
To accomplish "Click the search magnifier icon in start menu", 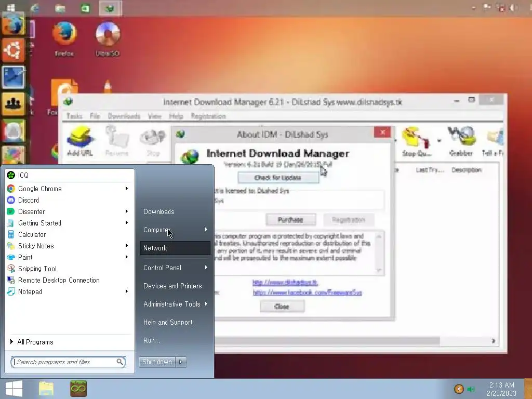I will point(120,362).
